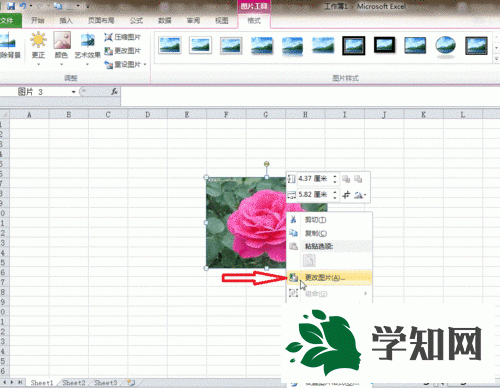Click the paste option icon in context menu
The image size is (500, 388).
(309, 260)
